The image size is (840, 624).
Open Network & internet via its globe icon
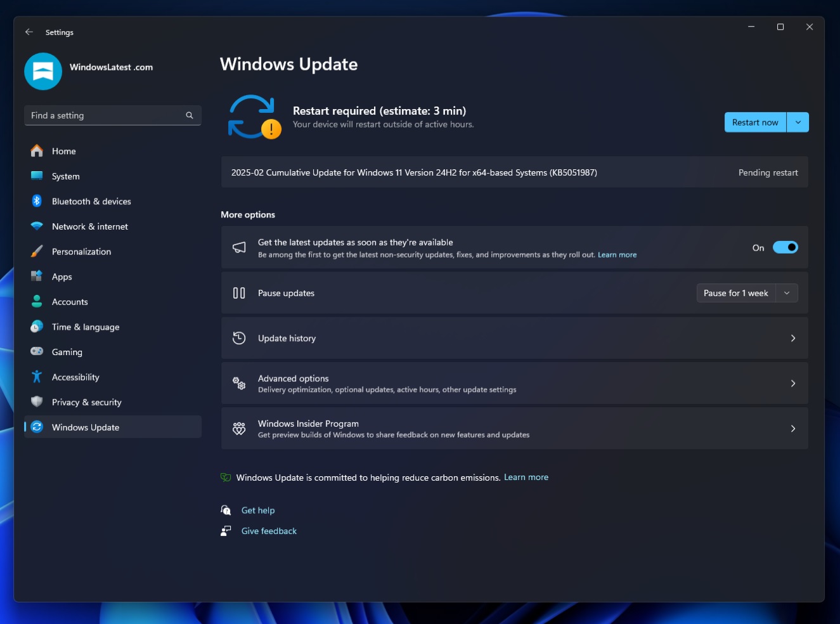pyautogui.click(x=37, y=226)
